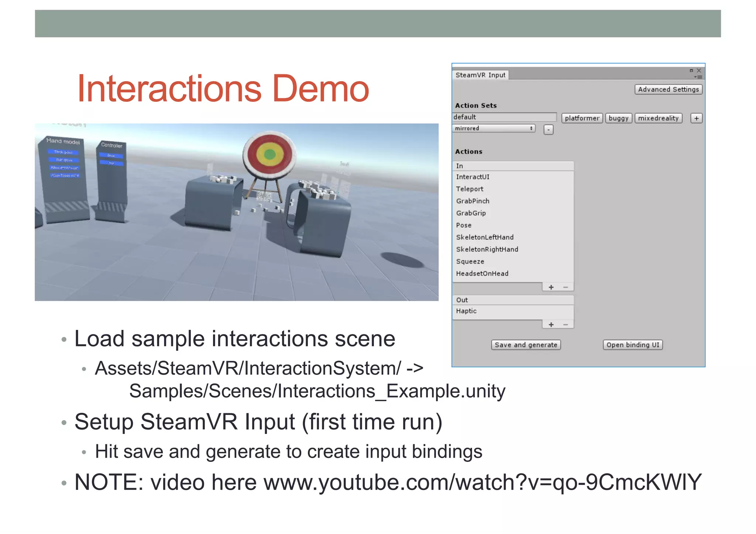Click the Action Sets heading
This screenshot has width=756, height=534.
[476, 106]
